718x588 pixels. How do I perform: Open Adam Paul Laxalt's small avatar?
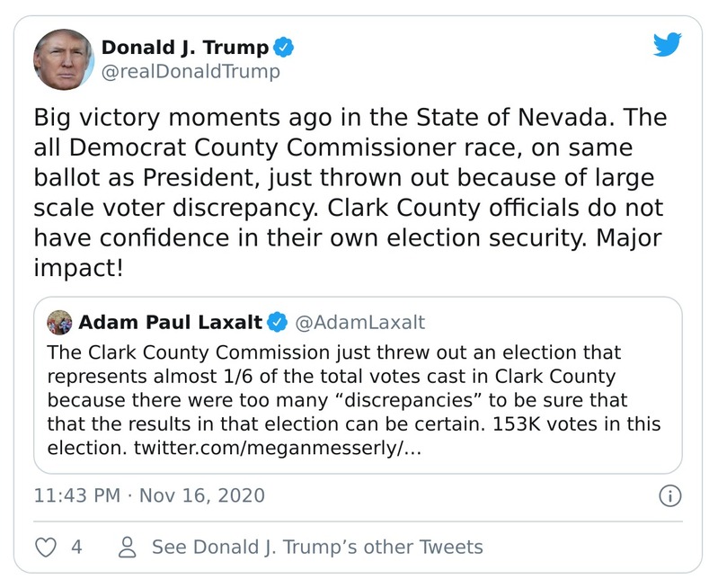click(60, 322)
